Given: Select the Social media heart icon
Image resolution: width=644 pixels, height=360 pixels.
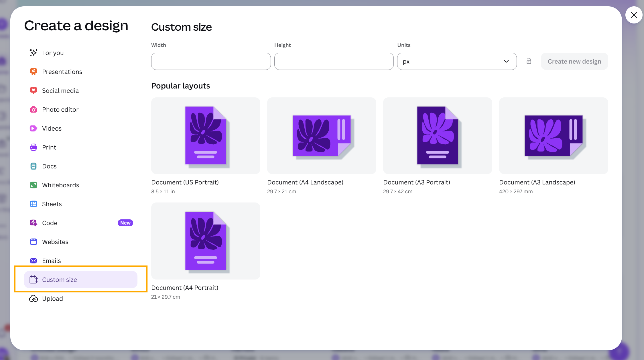Looking at the screenshot, I should pos(34,91).
